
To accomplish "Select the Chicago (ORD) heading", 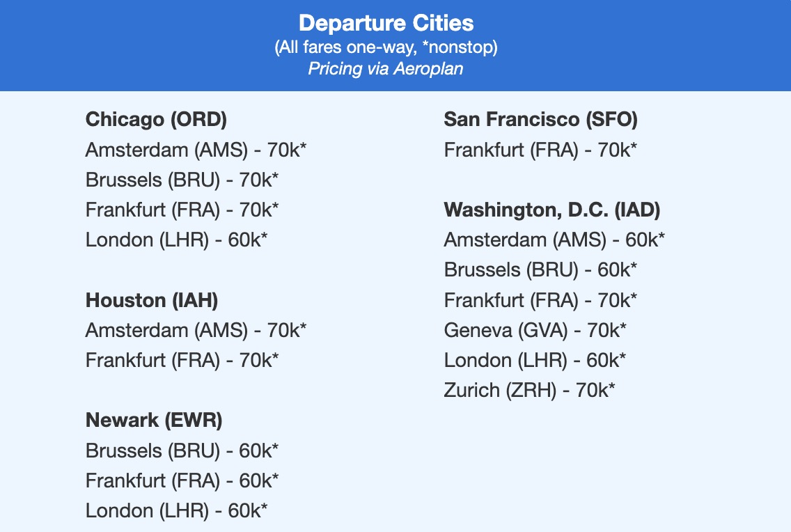I will pyautogui.click(x=156, y=120).
